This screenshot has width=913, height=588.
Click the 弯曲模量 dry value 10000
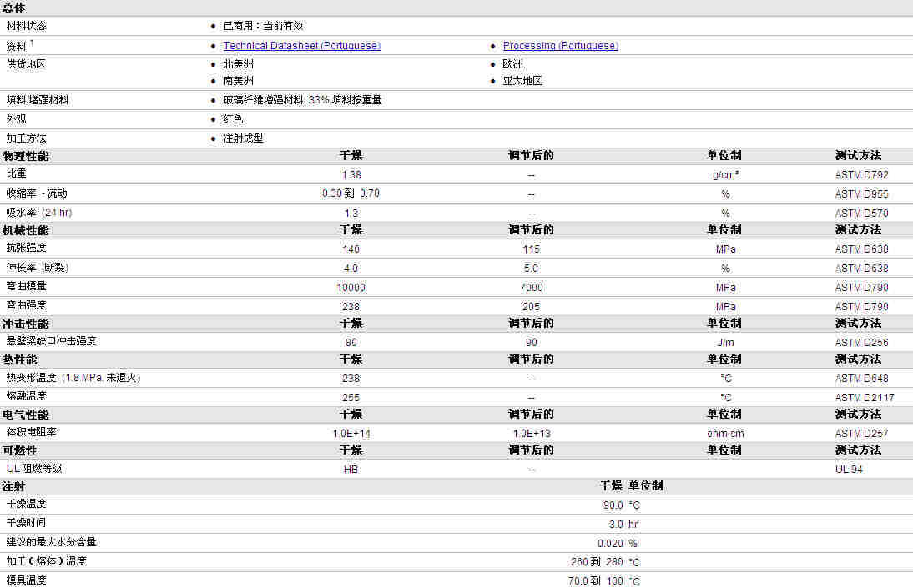click(351, 288)
